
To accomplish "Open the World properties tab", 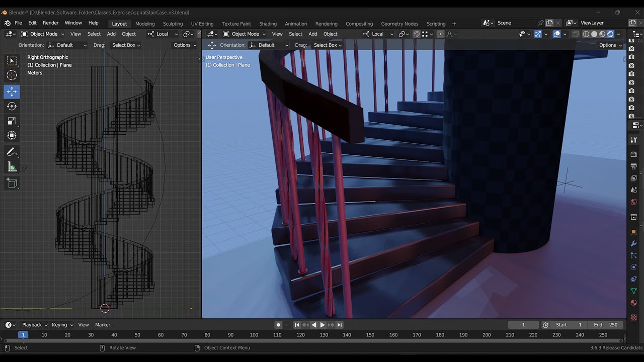I will [x=634, y=203].
